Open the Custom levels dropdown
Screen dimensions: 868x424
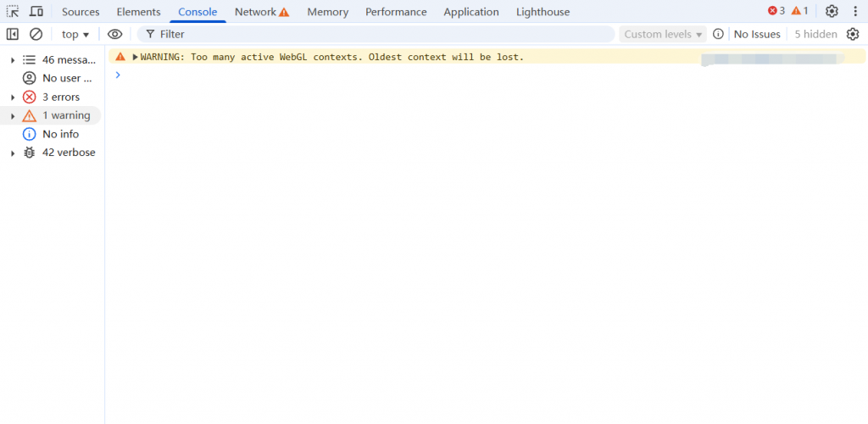pos(664,34)
